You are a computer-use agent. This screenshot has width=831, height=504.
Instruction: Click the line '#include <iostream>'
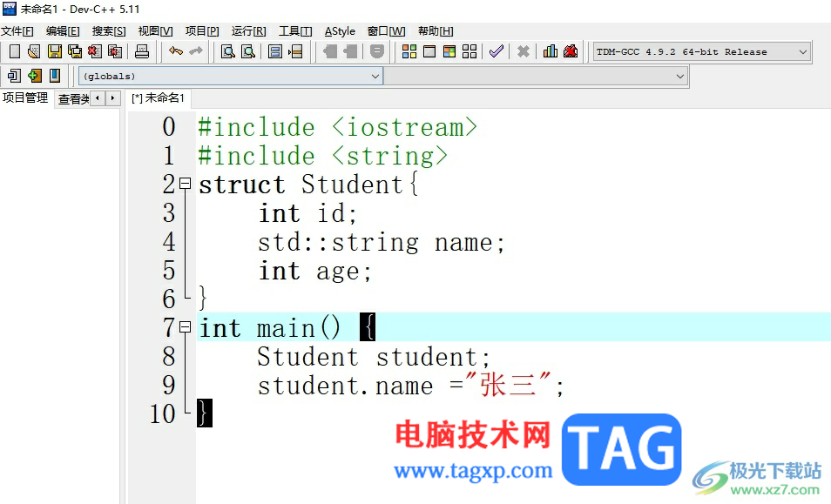338,127
